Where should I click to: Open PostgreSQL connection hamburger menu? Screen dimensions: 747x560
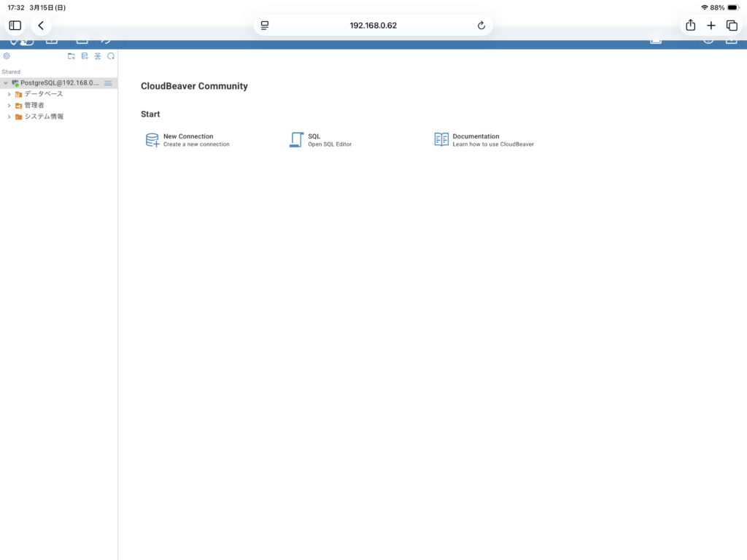coord(108,83)
